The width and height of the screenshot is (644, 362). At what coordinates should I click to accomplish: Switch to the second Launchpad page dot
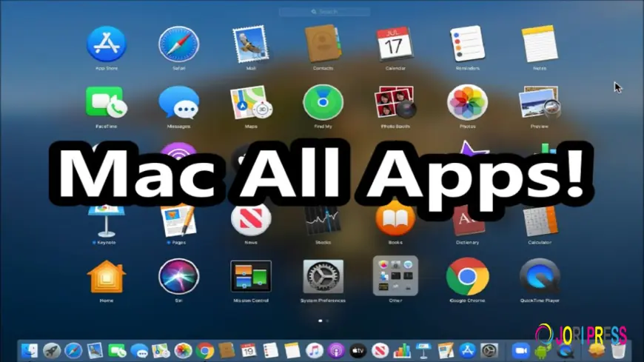[327, 321]
